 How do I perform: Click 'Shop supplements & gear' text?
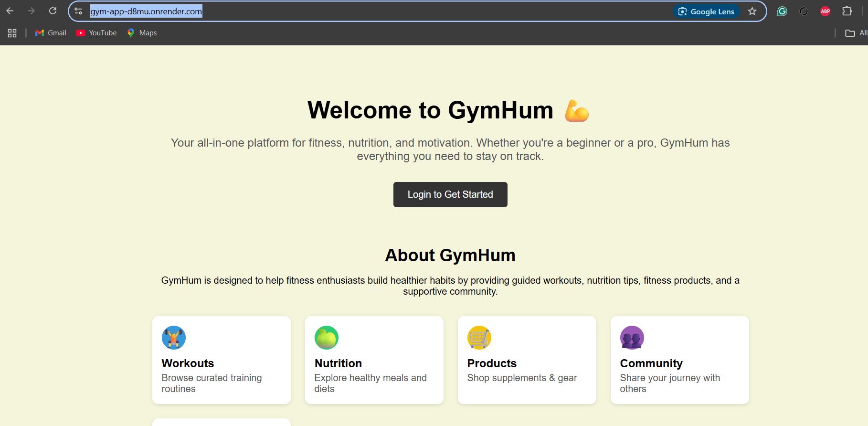(522, 378)
